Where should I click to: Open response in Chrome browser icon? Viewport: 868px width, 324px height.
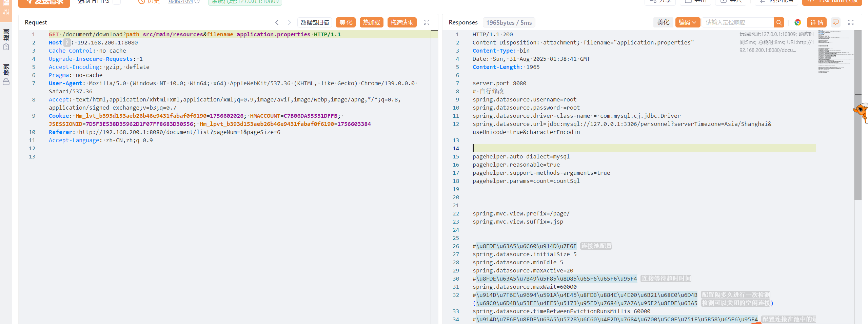tap(797, 22)
